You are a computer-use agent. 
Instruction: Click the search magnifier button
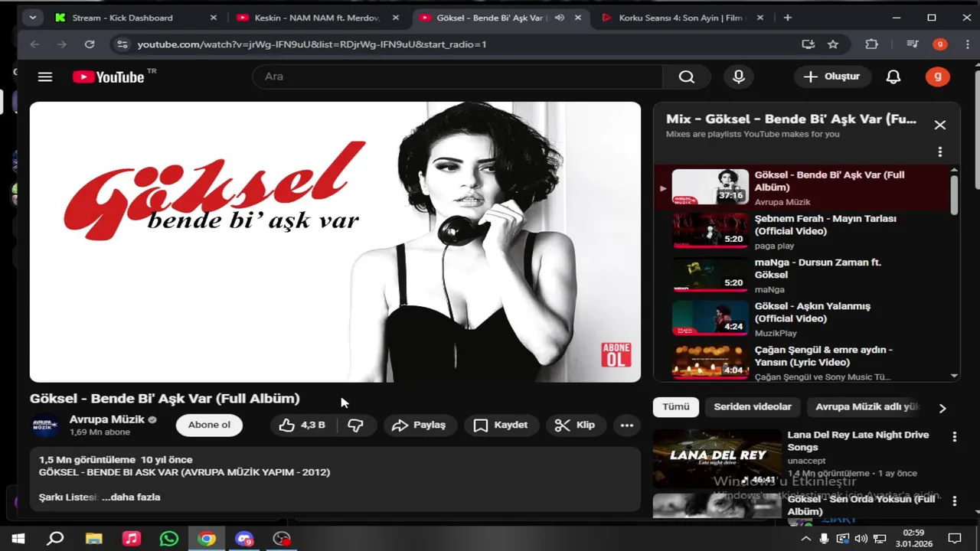point(687,77)
